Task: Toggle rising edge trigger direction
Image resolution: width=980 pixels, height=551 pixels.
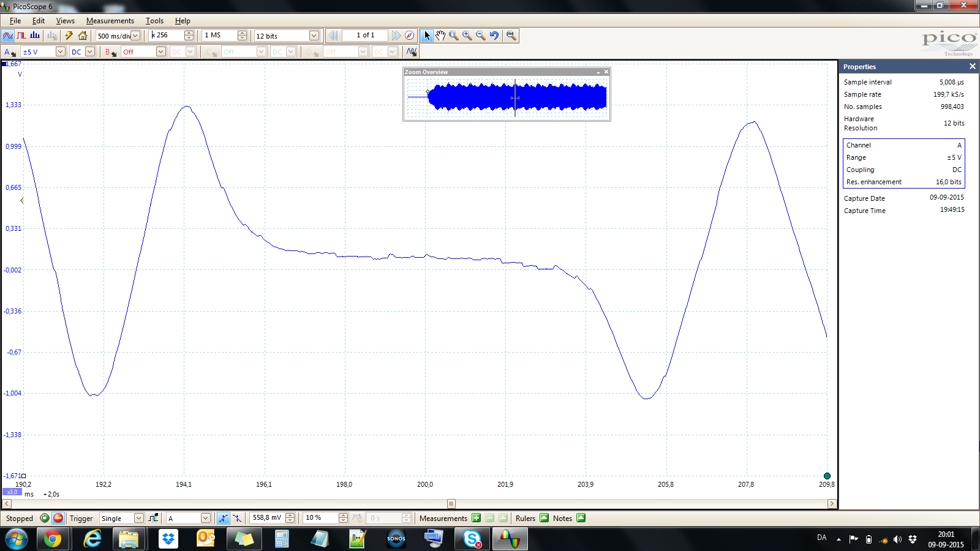Action: (223, 518)
